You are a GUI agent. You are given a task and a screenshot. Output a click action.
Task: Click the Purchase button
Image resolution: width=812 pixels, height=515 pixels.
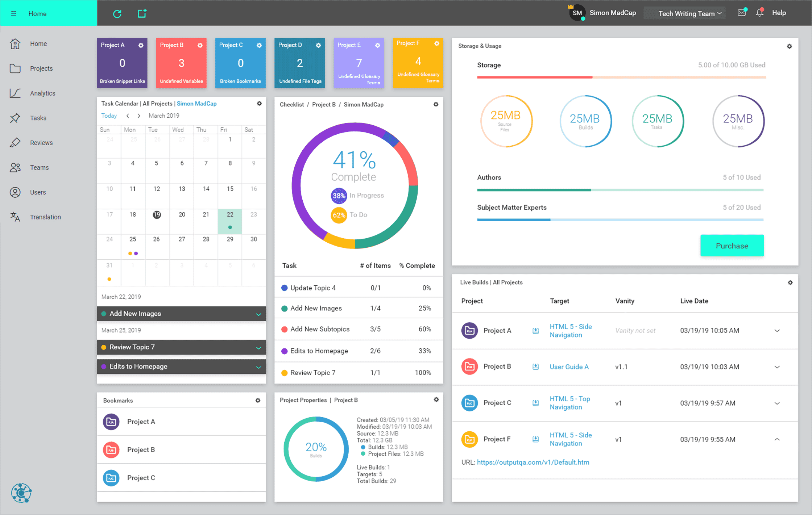pos(731,246)
